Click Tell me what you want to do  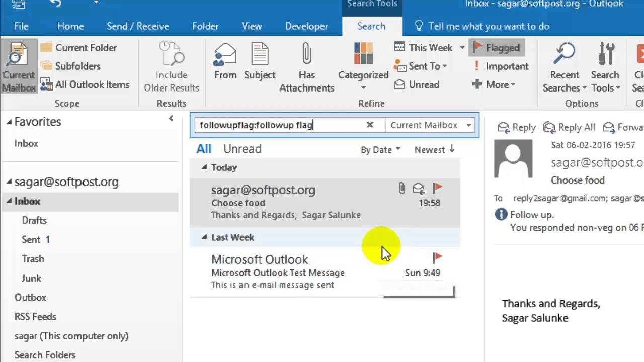tap(481, 26)
